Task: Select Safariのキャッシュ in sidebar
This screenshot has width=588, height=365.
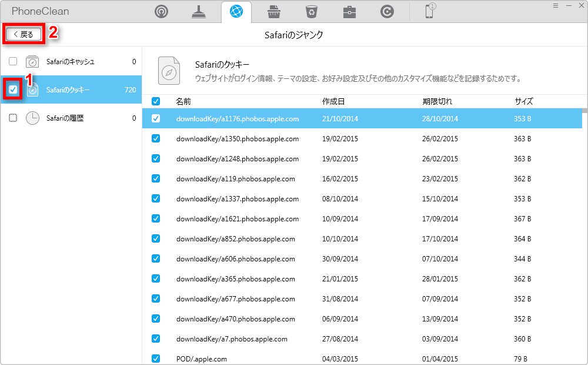Action: pos(71,61)
